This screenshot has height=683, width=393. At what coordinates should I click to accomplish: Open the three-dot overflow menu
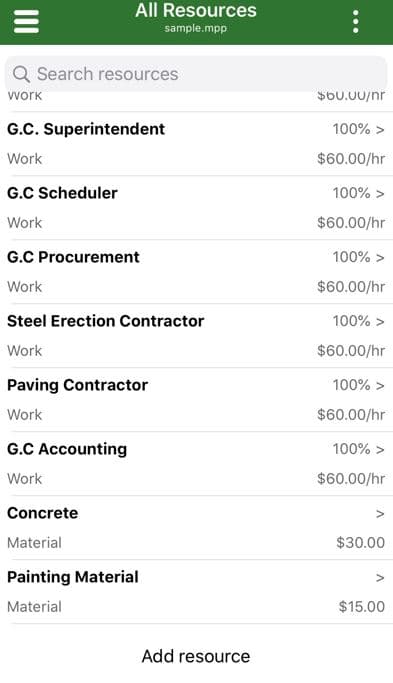[x=356, y=22]
